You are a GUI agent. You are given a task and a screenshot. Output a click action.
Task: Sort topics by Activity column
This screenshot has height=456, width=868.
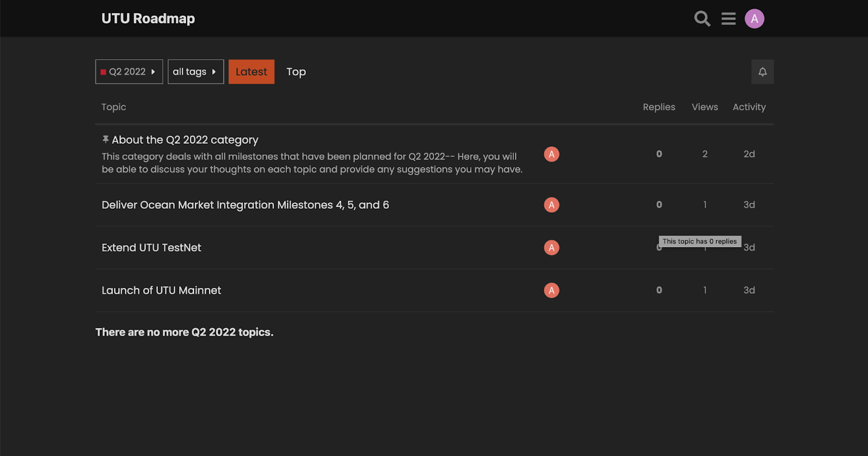[x=749, y=107]
